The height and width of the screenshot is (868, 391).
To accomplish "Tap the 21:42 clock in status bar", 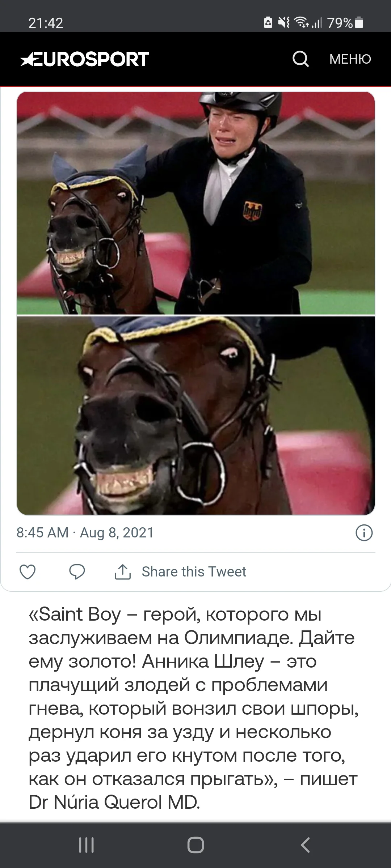I will (46, 23).
